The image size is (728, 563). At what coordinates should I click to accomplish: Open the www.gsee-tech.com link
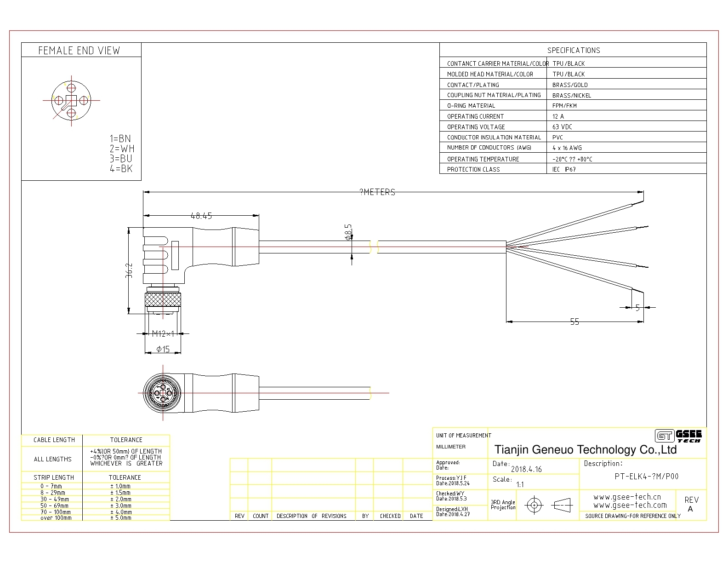click(x=630, y=505)
